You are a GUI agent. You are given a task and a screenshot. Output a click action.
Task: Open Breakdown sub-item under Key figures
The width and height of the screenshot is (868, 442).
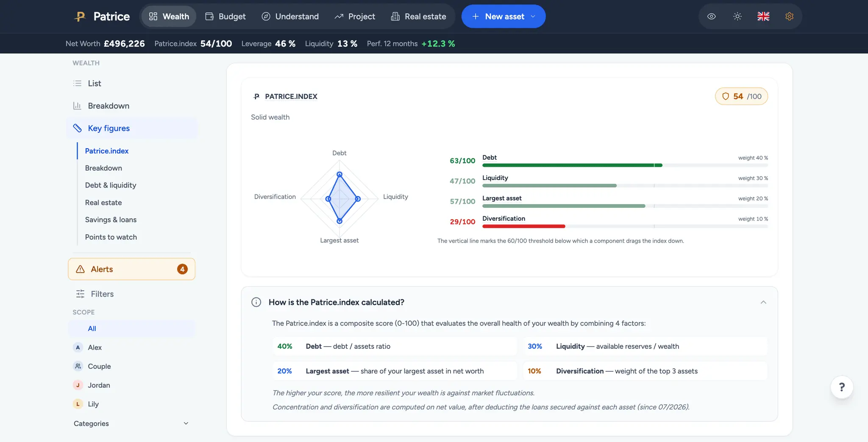(x=103, y=168)
